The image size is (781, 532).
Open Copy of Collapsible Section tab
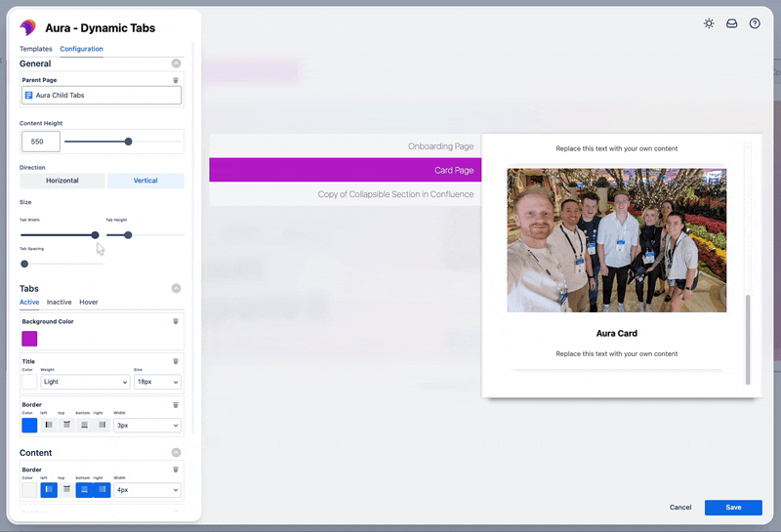click(346, 194)
